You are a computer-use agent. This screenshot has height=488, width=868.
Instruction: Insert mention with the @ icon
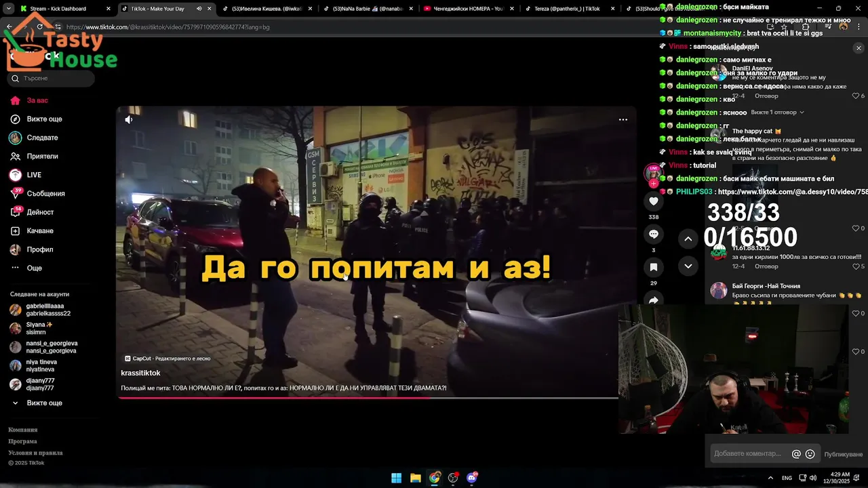pyautogui.click(x=796, y=454)
